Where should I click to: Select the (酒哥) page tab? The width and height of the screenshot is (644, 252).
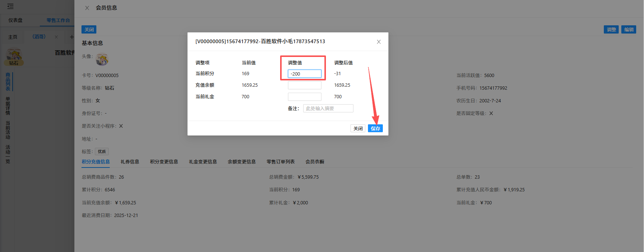[39, 36]
